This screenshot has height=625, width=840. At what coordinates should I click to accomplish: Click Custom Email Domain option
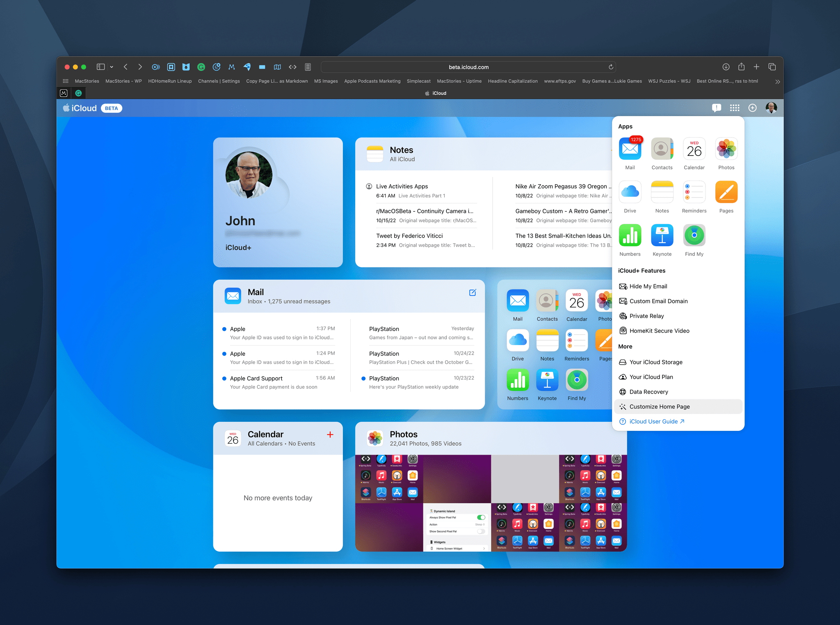click(x=657, y=301)
